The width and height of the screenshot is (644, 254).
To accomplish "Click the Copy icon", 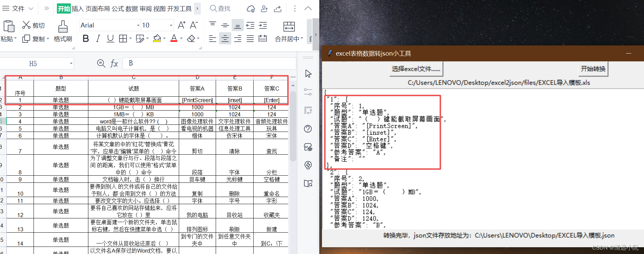I will (x=26, y=39).
